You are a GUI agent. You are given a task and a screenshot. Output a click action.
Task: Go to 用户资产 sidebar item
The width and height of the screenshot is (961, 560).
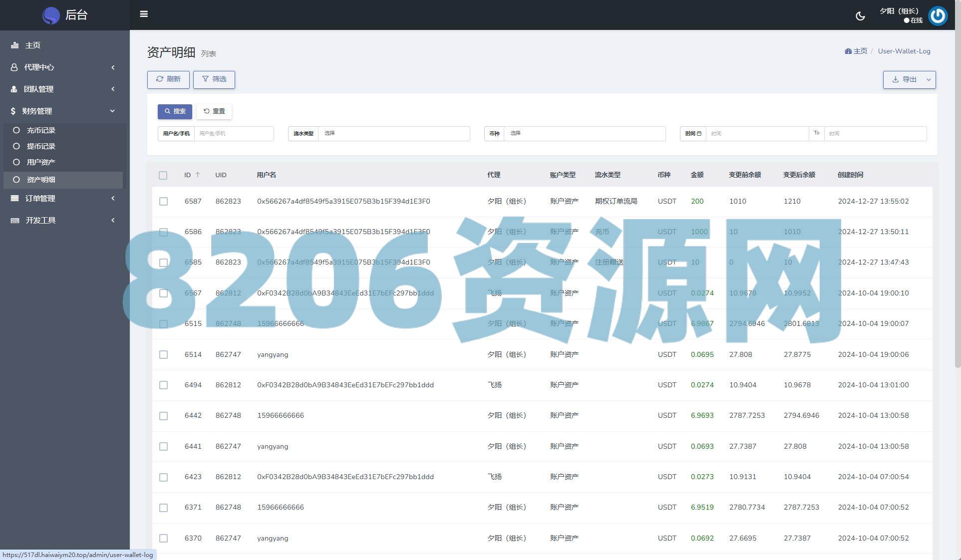click(41, 162)
